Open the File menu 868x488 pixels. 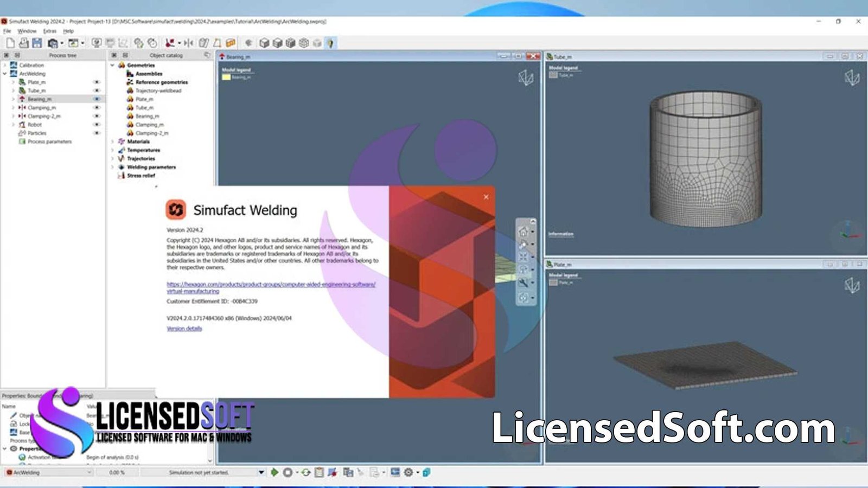click(x=7, y=31)
